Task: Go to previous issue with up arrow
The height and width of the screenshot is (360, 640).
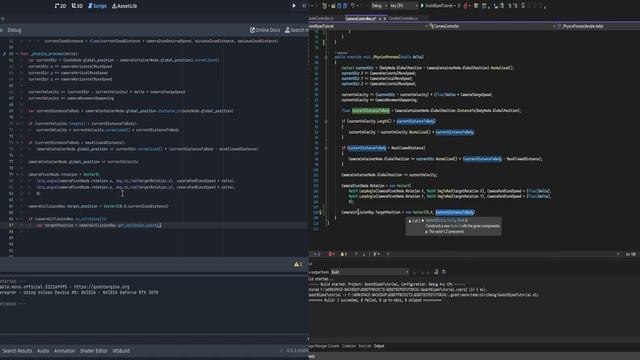Action: coord(356,254)
